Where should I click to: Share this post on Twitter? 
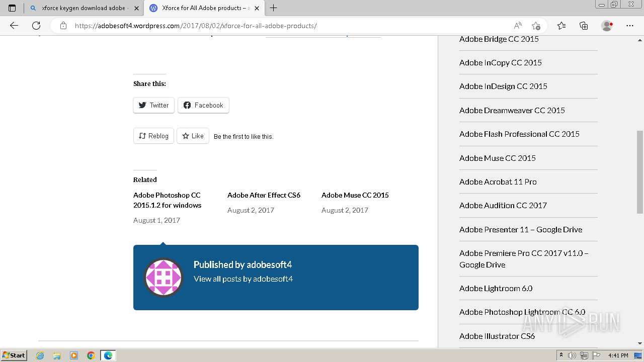point(154,105)
